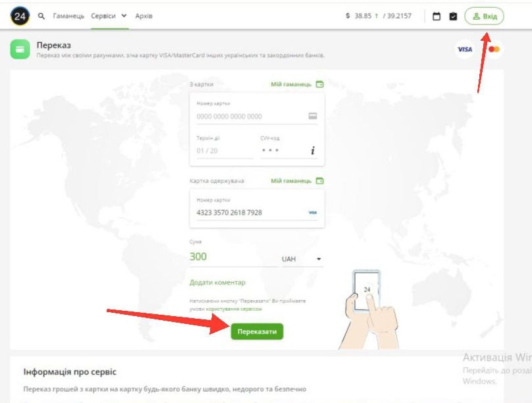532x403 pixels.
Task: Click the card scan icon in sender number field
Action: coord(313,117)
